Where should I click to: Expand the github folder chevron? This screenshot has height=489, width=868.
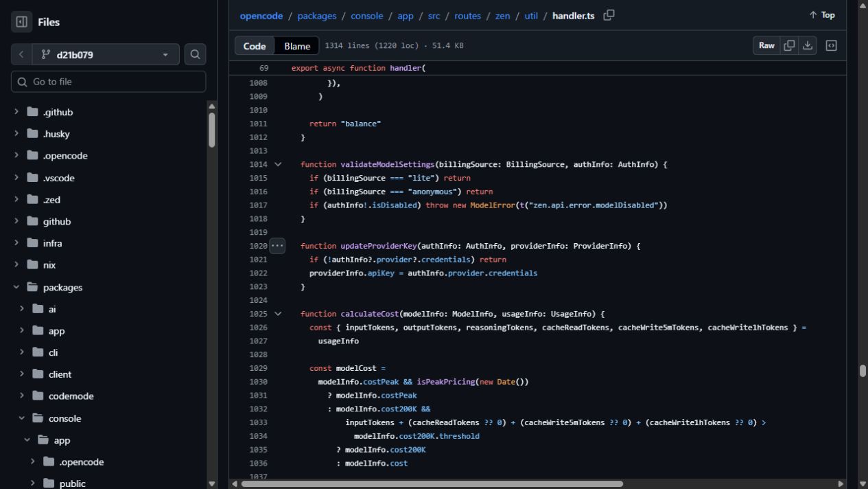(x=16, y=221)
